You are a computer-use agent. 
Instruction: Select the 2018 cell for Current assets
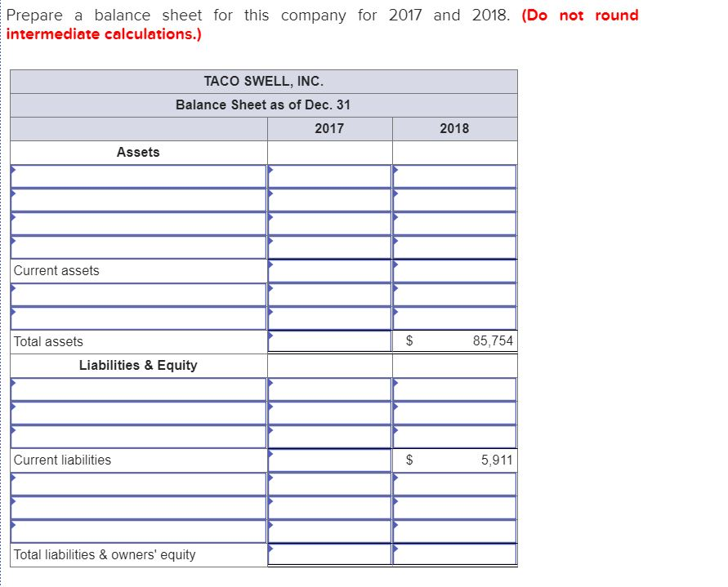[454, 271]
